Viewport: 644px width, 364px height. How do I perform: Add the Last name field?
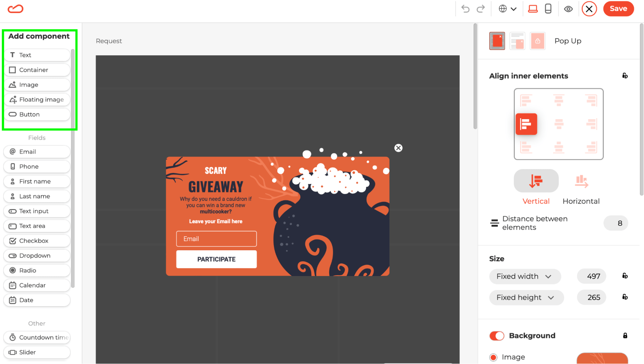pyautogui.click(x=37, y=196)
